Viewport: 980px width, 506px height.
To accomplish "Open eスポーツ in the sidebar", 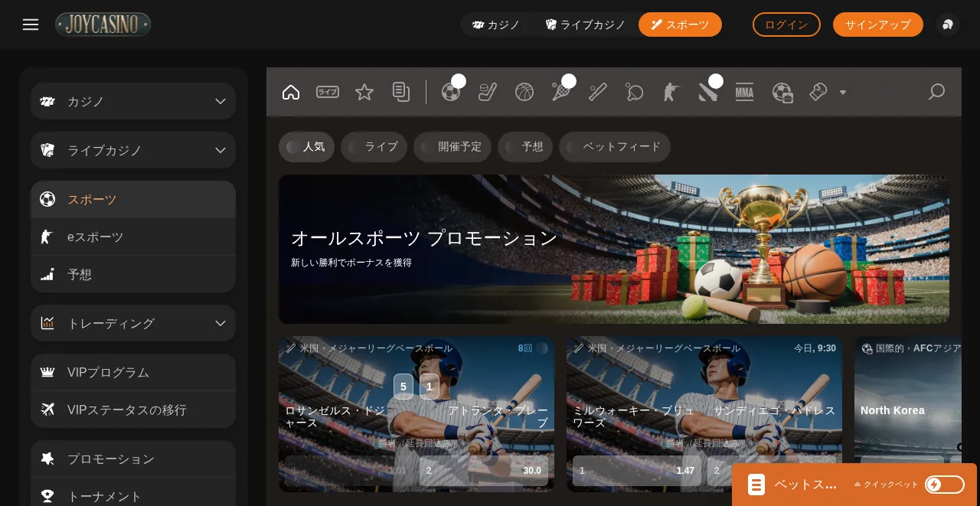I will point(133,237).
